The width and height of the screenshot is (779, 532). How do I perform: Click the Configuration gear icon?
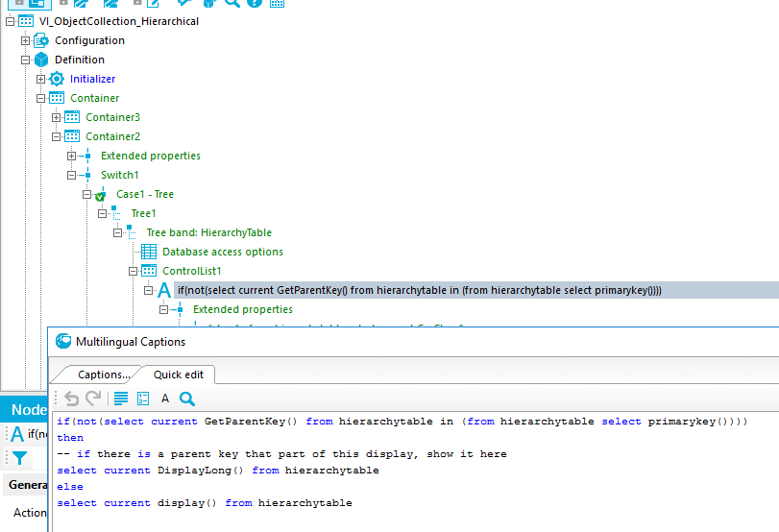click(41, 40)
